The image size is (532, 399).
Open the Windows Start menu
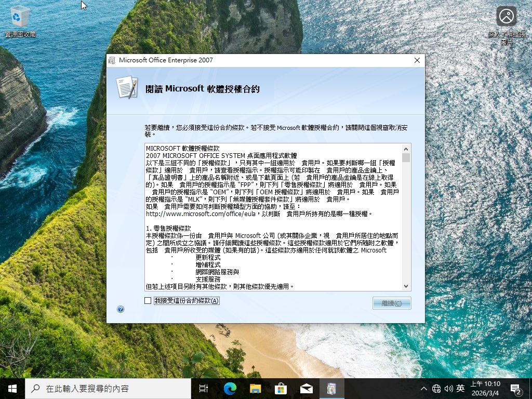12,389
